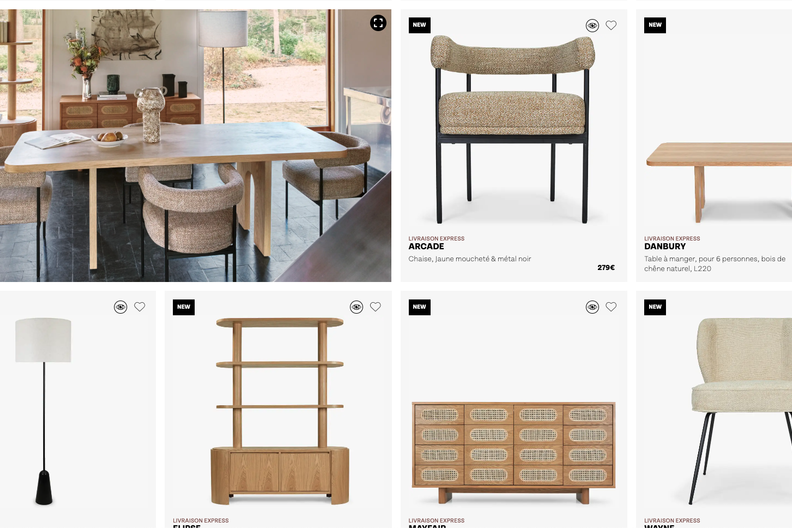Click the dining room inspiration photo

[x=195, y=146]
